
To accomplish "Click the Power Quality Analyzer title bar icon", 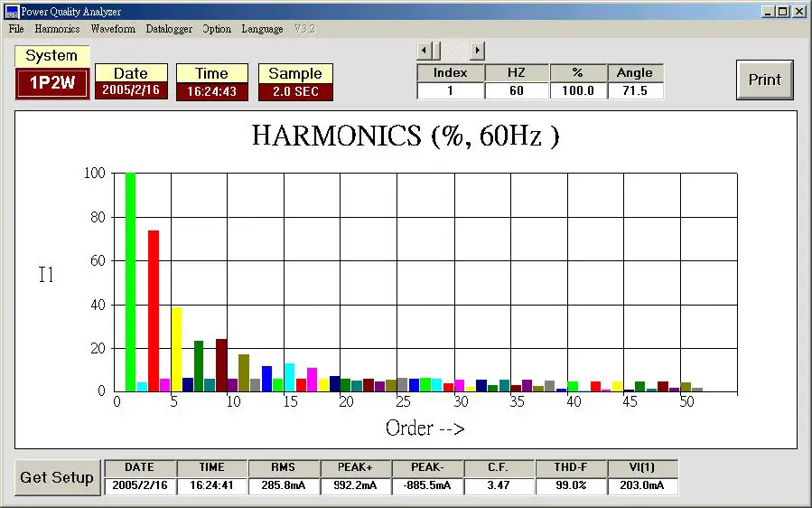I will [12, 12].
